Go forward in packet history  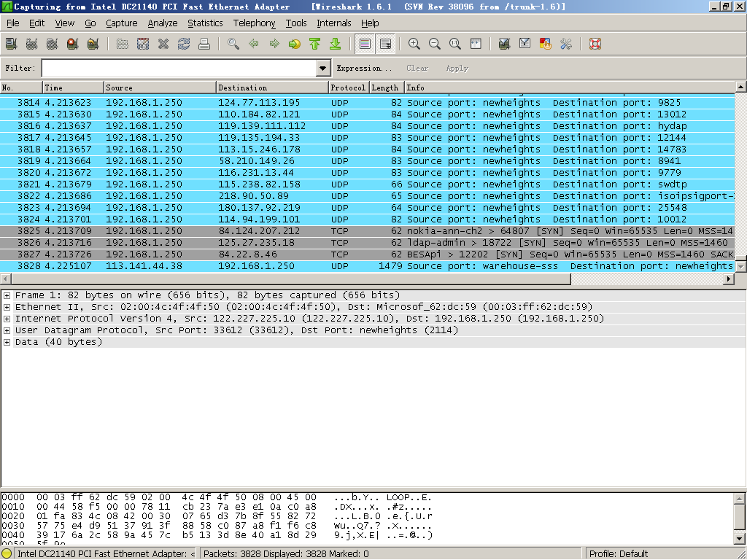tap(274, 44)
